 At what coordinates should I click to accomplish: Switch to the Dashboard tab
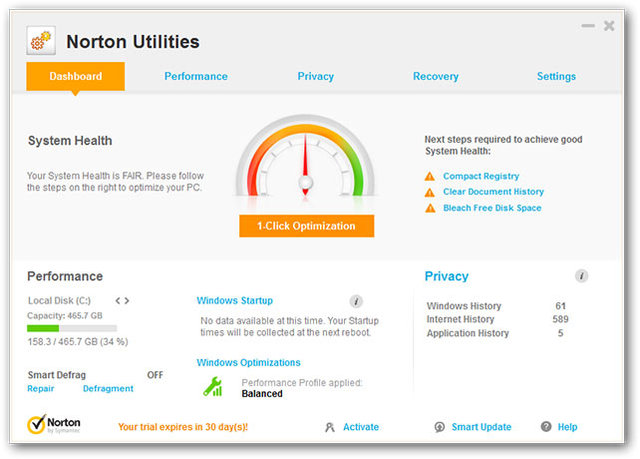[76, 76]
